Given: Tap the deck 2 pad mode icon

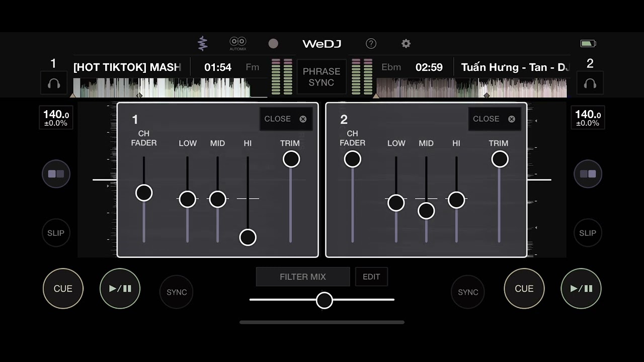Looking at the screenshot, I should tap(588, 174).
